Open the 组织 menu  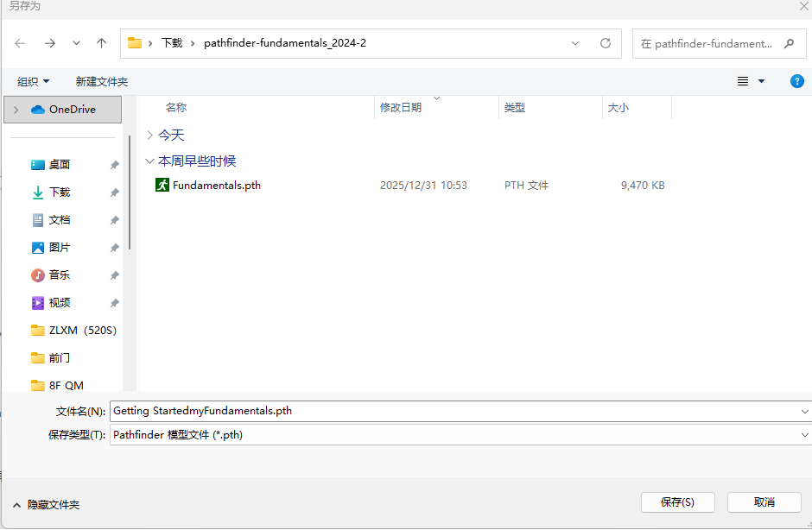tap(34, 81)
